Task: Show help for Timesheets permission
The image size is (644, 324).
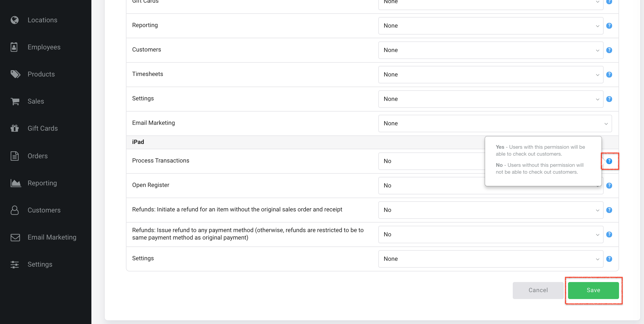Action: point(609,75)
